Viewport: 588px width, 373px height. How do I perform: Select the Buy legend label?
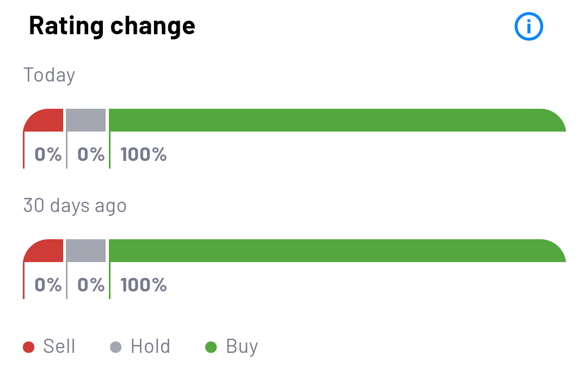coord(242,346)
